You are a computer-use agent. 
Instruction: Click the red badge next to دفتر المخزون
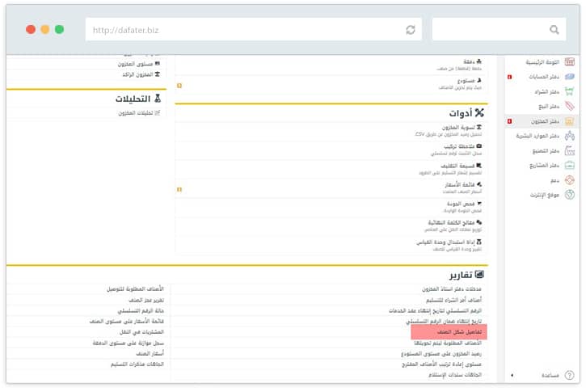509,121
